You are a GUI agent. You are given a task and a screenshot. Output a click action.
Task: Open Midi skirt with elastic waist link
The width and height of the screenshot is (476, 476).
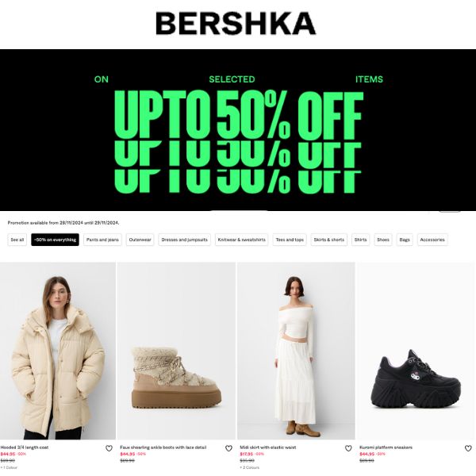(x=268, y=447)
